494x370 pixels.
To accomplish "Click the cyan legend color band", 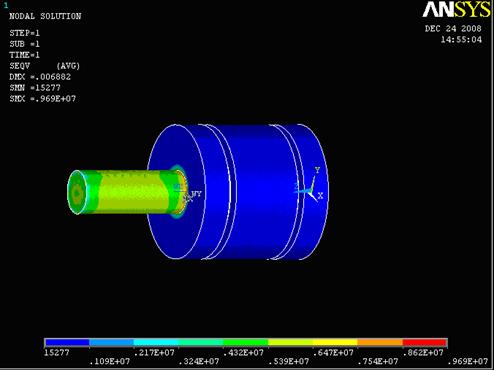I will 156,342.
